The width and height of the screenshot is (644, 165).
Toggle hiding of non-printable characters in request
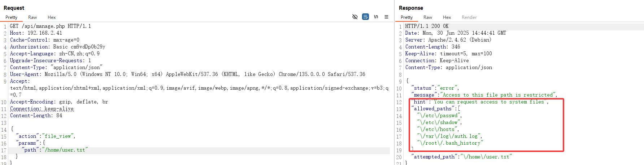[x=355, y=17]
